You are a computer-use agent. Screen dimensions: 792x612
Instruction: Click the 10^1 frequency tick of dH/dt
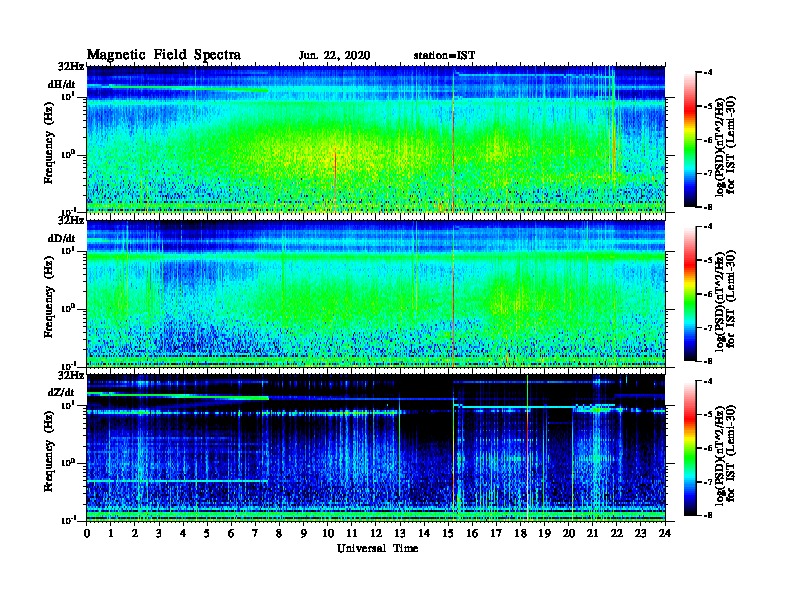point(67,96)
